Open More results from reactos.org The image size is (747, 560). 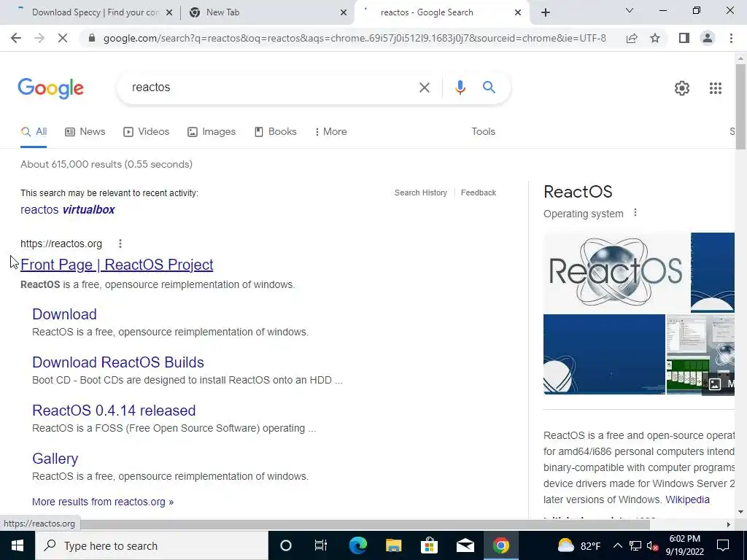point(103,502)
